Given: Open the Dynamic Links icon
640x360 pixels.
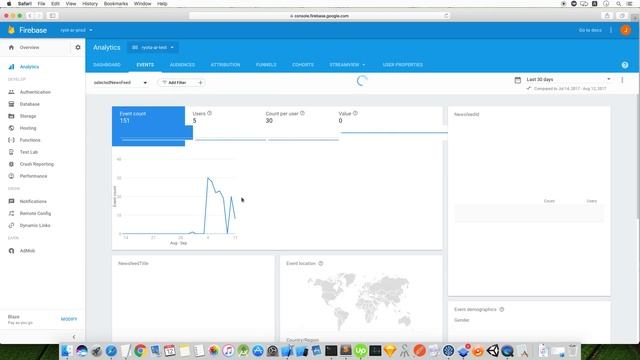Looking at the screenshot, I should click(x=11, y=225).
